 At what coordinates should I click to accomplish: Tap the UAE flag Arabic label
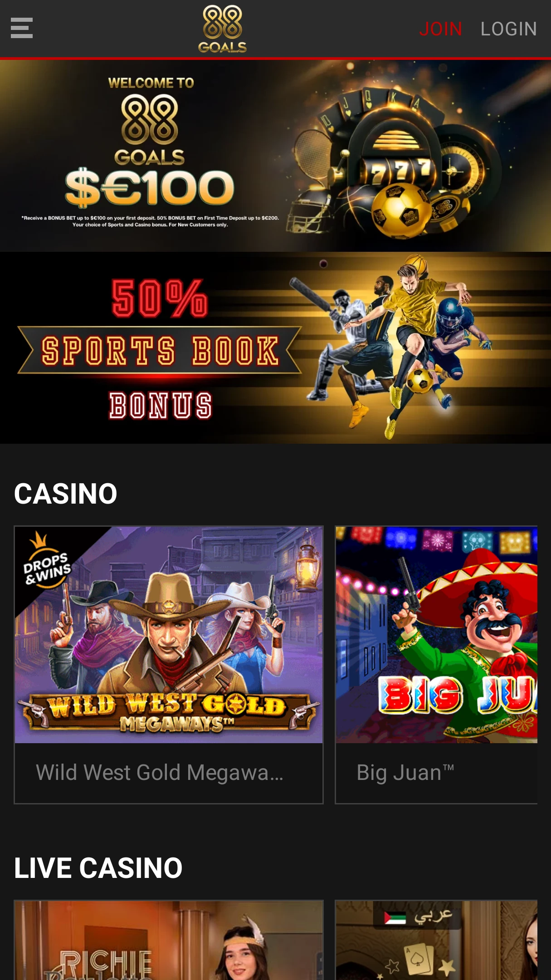tap(418, 916)
